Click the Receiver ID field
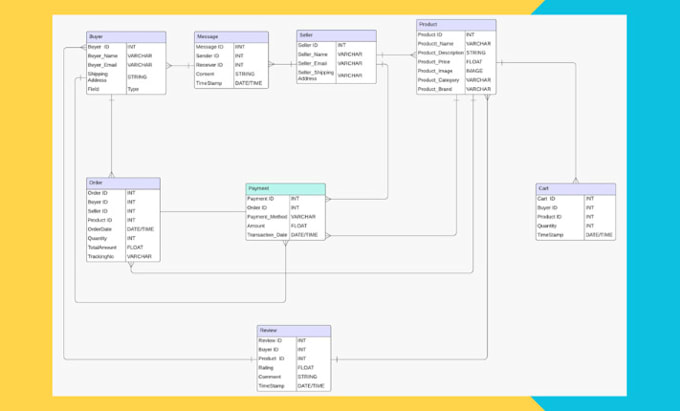 coord(209,65)
